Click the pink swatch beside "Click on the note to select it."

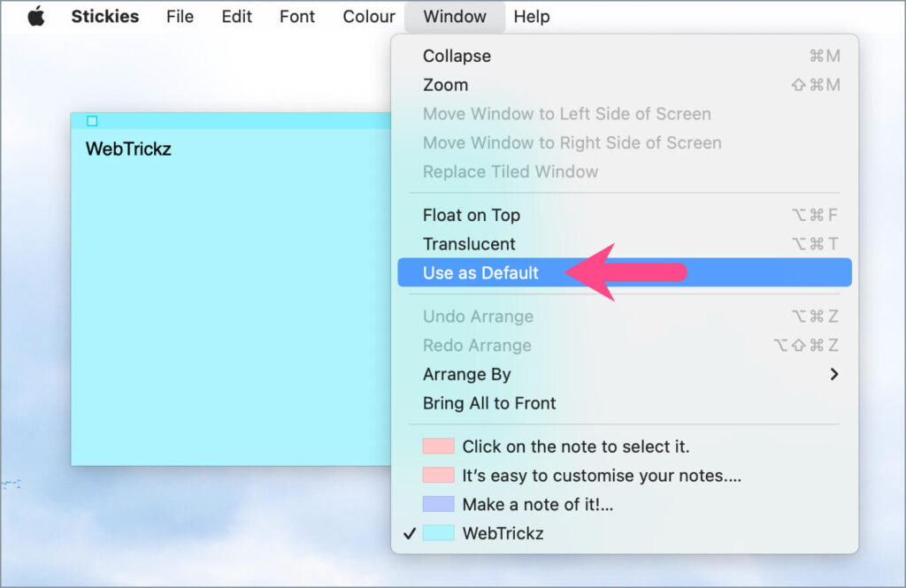point(437,447)
